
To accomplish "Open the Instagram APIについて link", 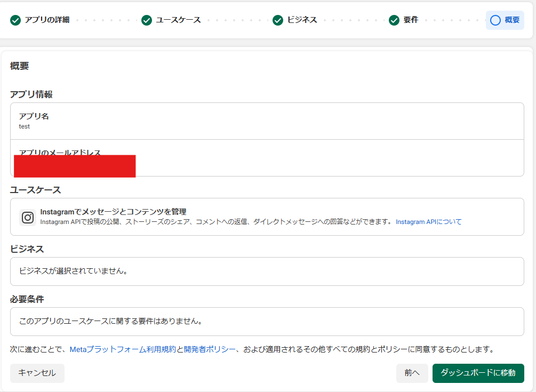I will click(x=429, y=222).
